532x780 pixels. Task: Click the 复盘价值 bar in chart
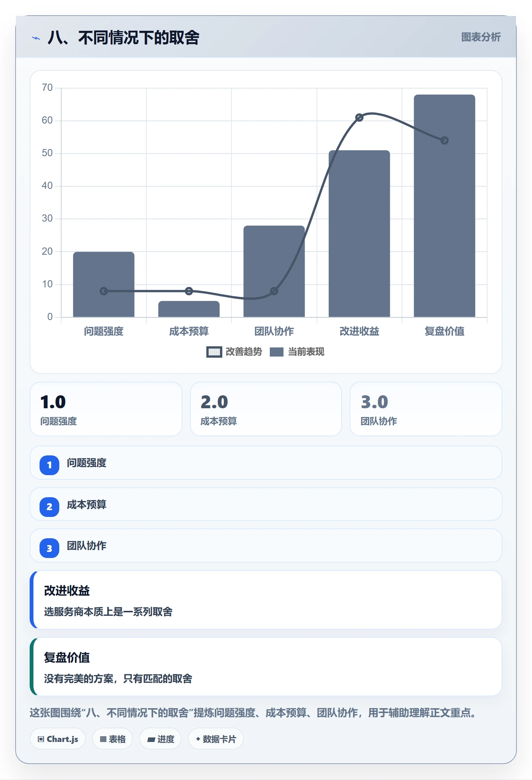(445, 206)
